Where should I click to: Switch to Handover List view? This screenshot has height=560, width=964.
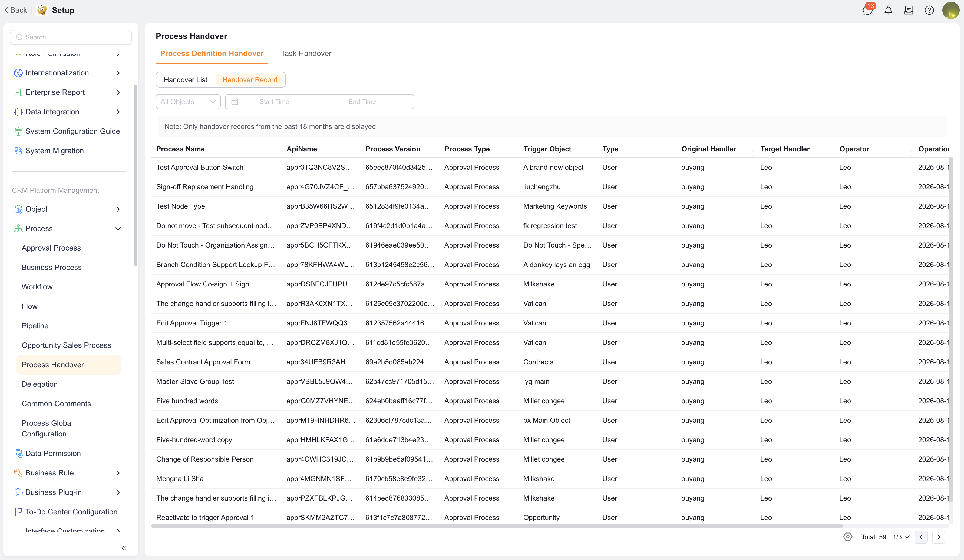coord(186,79)
